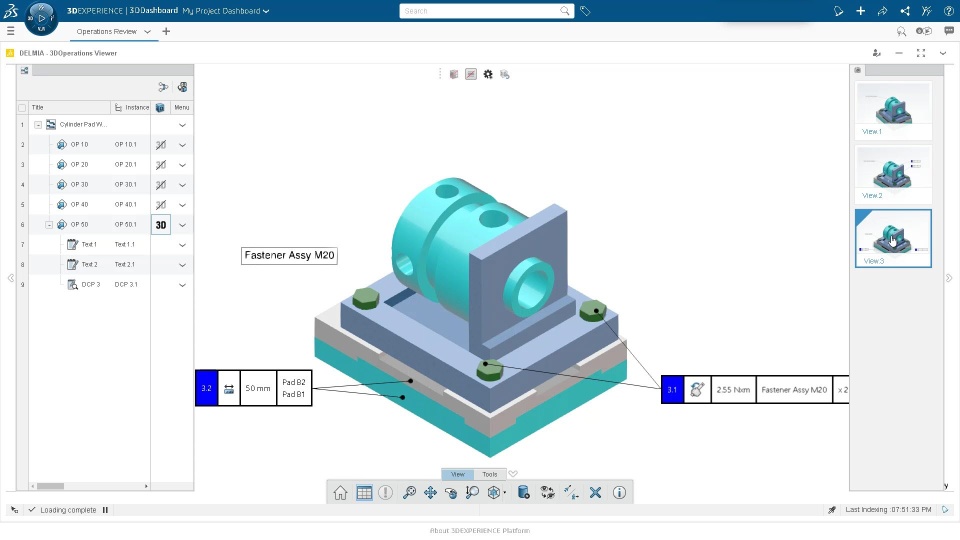Click the compass play button
960x540 pixels.
42,18
